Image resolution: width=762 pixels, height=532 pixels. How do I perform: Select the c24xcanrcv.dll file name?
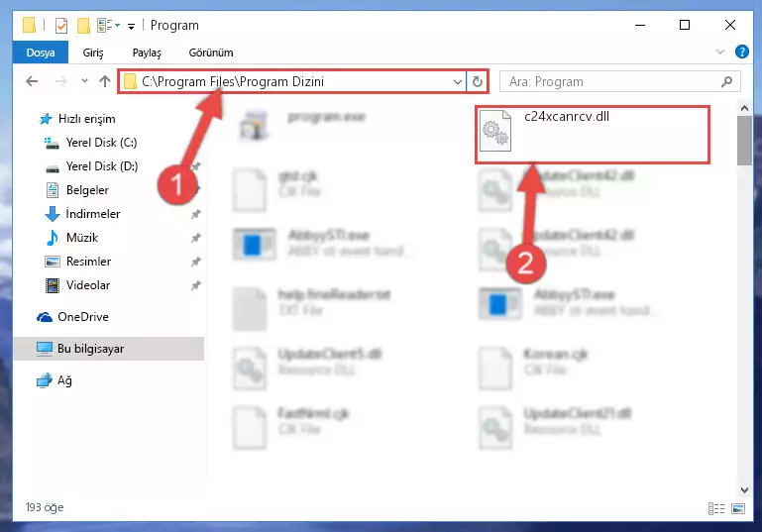point(567,117)
